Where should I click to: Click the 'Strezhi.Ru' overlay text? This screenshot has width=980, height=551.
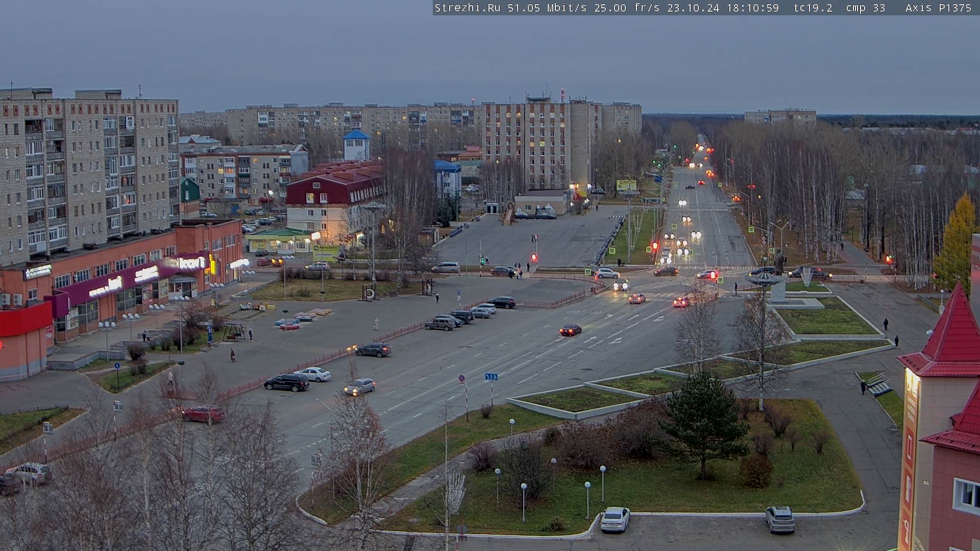[467, 8]
